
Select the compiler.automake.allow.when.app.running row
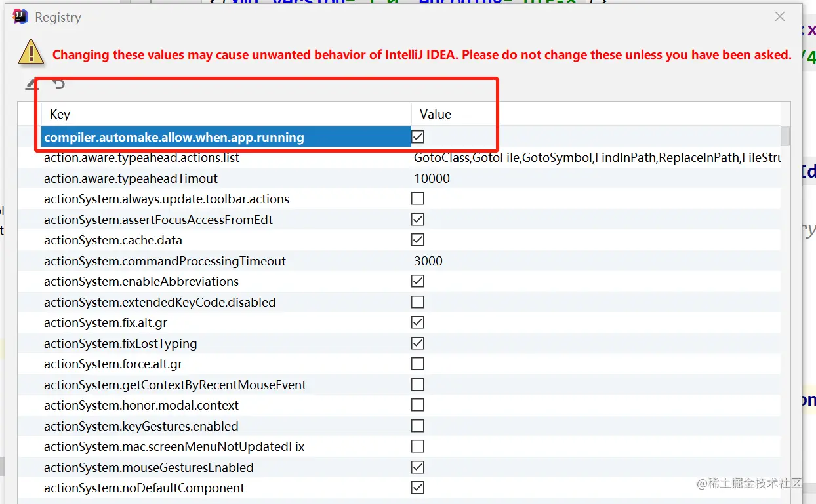411,137
